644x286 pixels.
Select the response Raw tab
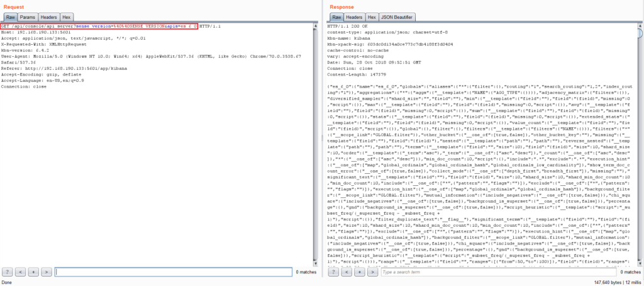tap(336, 17)
